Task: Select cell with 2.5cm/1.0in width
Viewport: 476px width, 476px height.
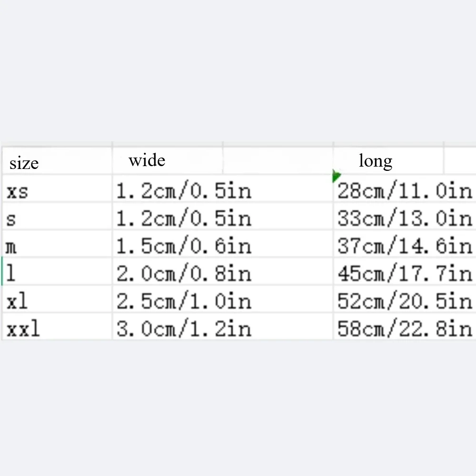Action: coord(184,301)
